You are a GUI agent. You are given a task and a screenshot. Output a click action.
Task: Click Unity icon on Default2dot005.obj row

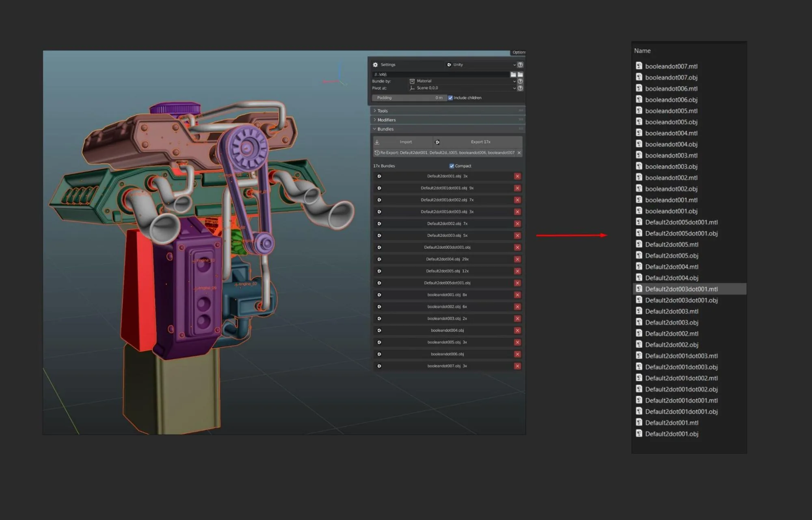379,271
